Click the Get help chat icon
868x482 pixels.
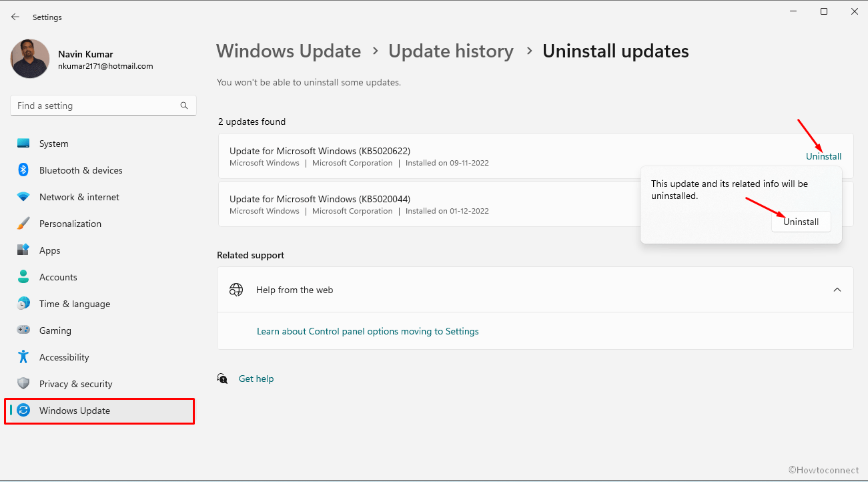pyautogui.click(x=223, y=379)
